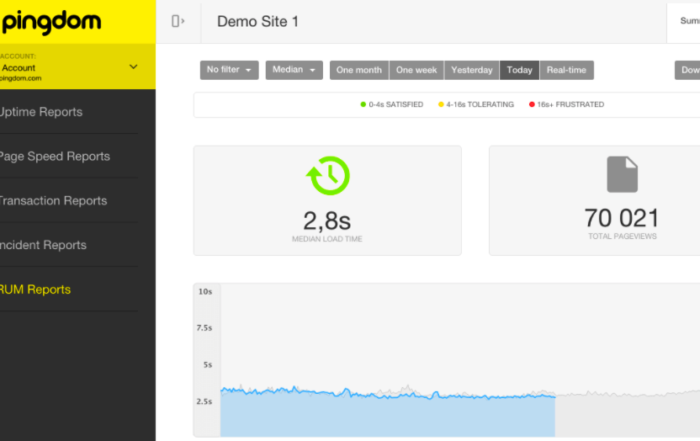Toggle the 16s+ FRUSTRATED legend item
The height and width of the screenshot is (441, 700).
567,104
